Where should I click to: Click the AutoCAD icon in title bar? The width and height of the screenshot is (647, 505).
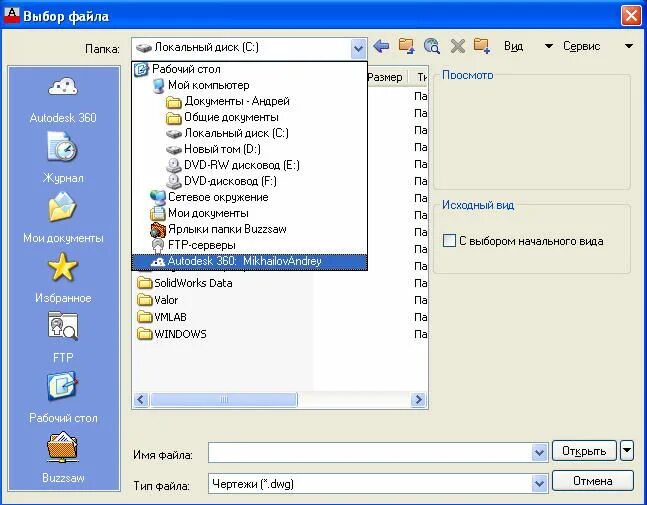tap(12, 15)
